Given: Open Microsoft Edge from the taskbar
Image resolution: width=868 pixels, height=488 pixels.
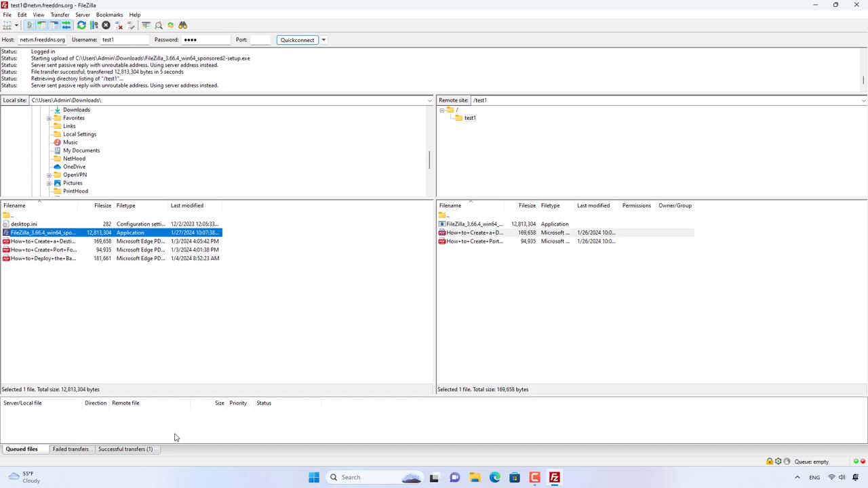Looking at the screenshot, I should [x=495, y=477].
